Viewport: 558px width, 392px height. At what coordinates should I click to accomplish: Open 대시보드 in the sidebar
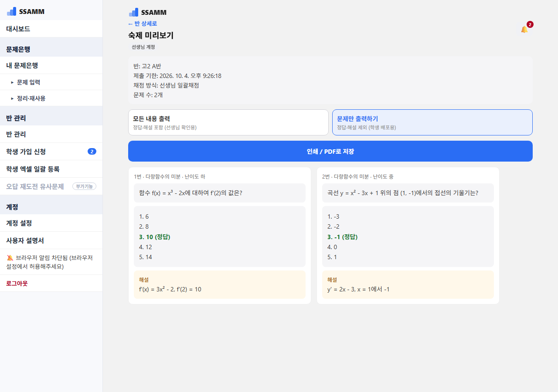tap(51, 29)
